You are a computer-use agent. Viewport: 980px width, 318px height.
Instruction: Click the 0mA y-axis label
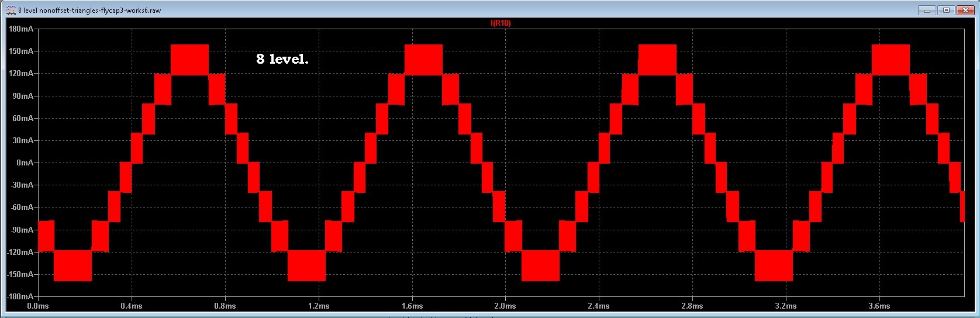(25, 163)
